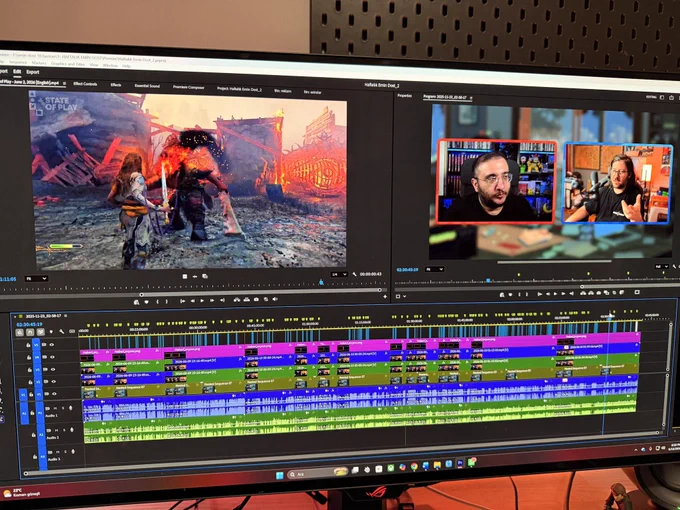
Task: Switch to Essential Sound tab
Action: pyautogui.click(x=147, y=86)
